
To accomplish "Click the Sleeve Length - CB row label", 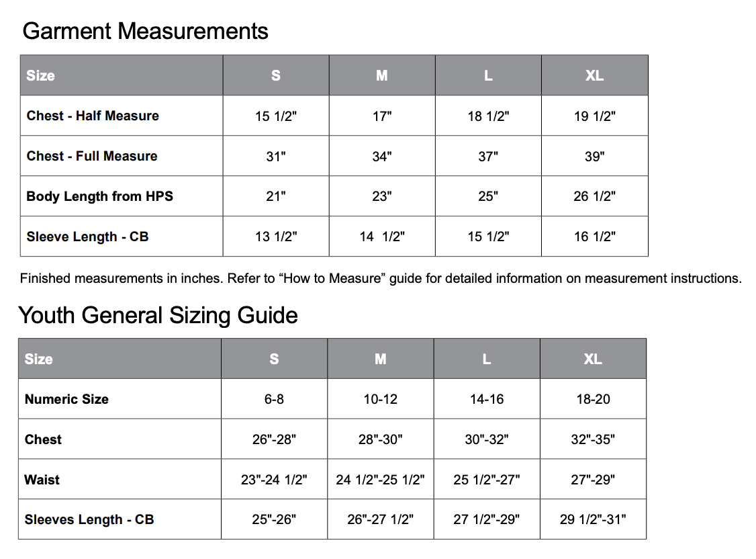I will (x=87, y=236).
